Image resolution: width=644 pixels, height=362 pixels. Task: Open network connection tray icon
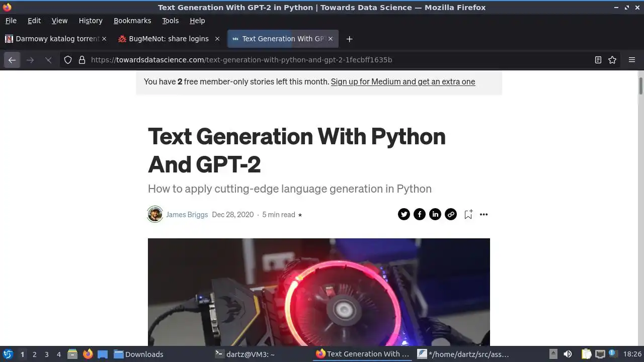pos(600,354)
